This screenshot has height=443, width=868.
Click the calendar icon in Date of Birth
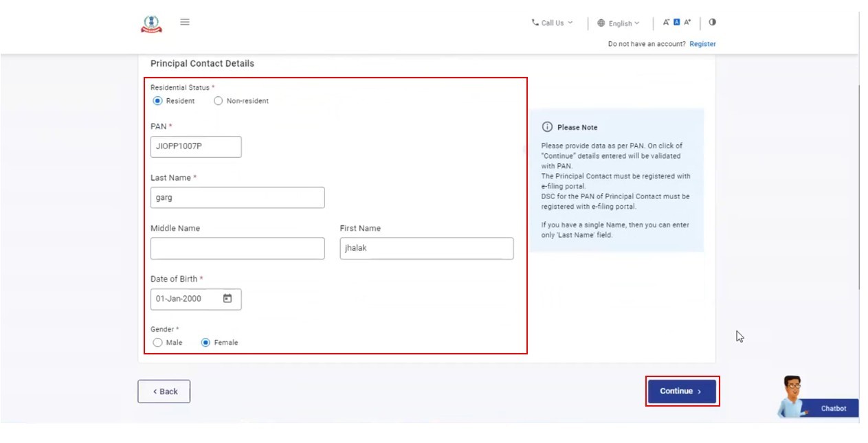point(227,299)
